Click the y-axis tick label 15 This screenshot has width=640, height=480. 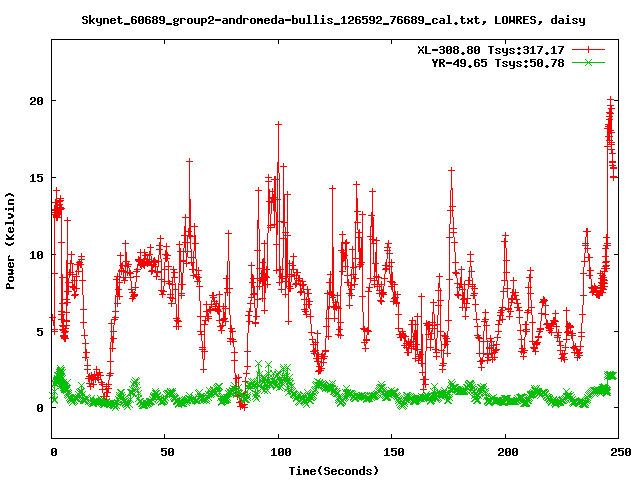coord(36,178)
